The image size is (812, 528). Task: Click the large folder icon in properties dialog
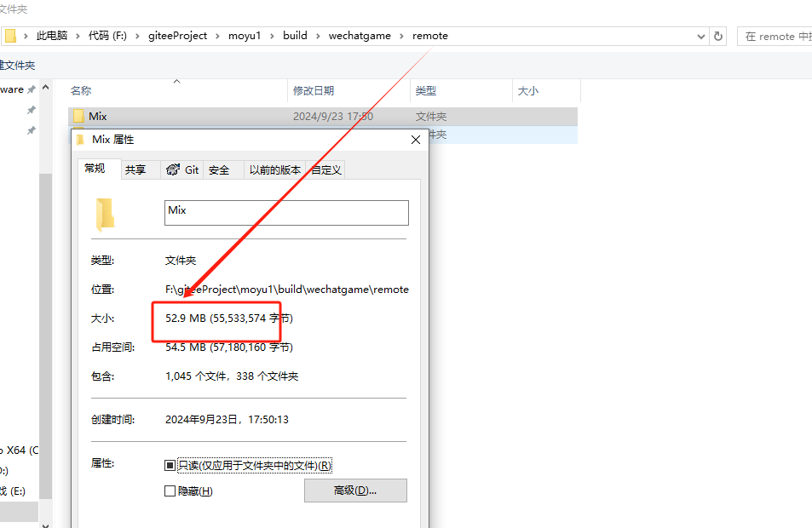tap(105, 215)
